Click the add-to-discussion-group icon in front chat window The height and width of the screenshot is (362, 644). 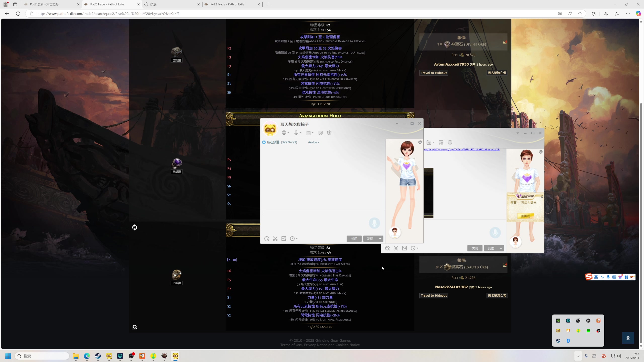pos(320,133)
